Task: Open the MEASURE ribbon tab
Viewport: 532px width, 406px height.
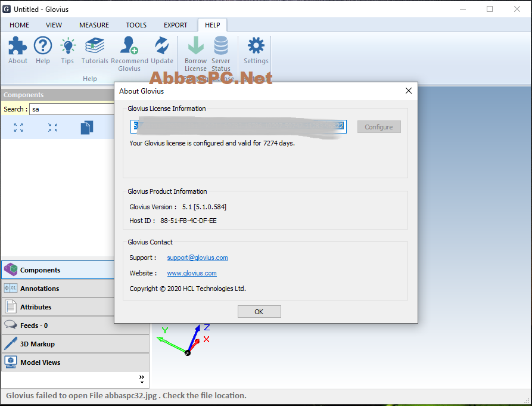Action: click(x=94, y=25)
